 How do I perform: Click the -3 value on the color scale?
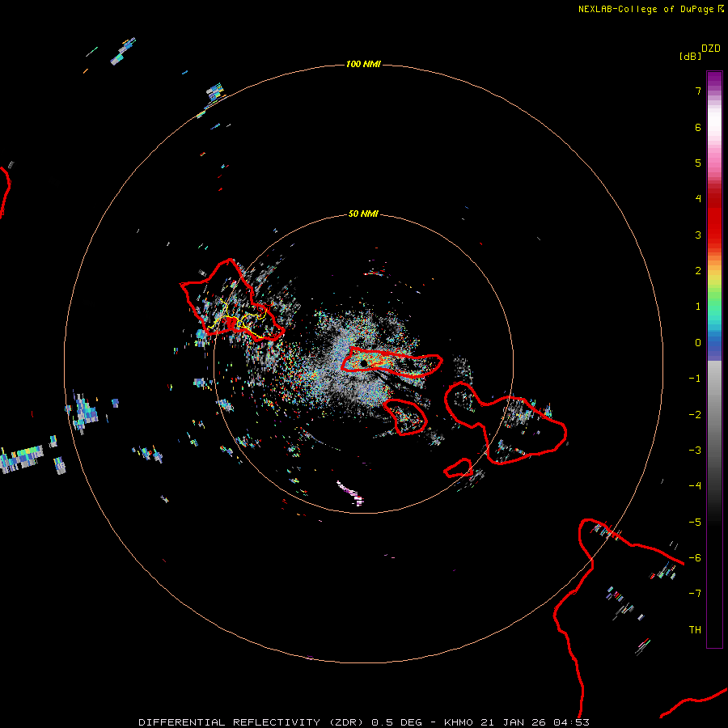tap(695, 450)
